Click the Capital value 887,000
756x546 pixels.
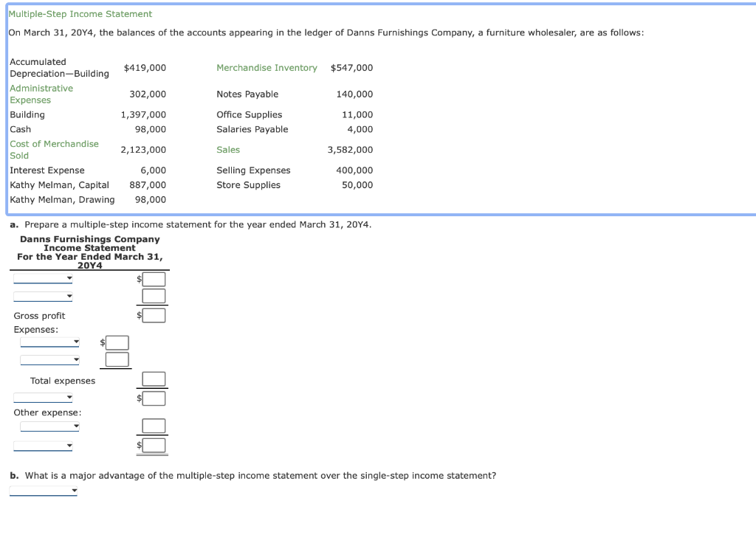coord(148,185)
